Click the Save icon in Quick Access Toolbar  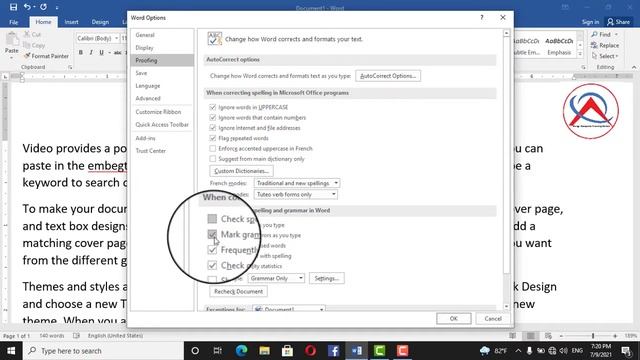click(x=13, y=7)
